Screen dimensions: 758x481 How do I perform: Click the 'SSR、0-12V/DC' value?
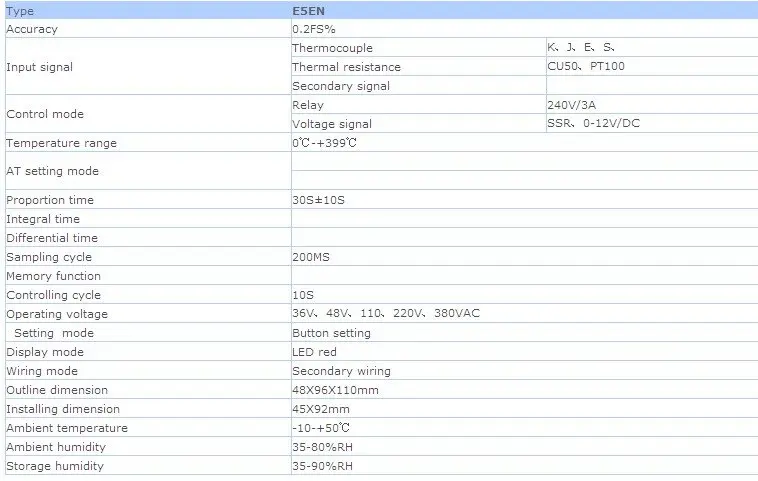pos(593,123)
